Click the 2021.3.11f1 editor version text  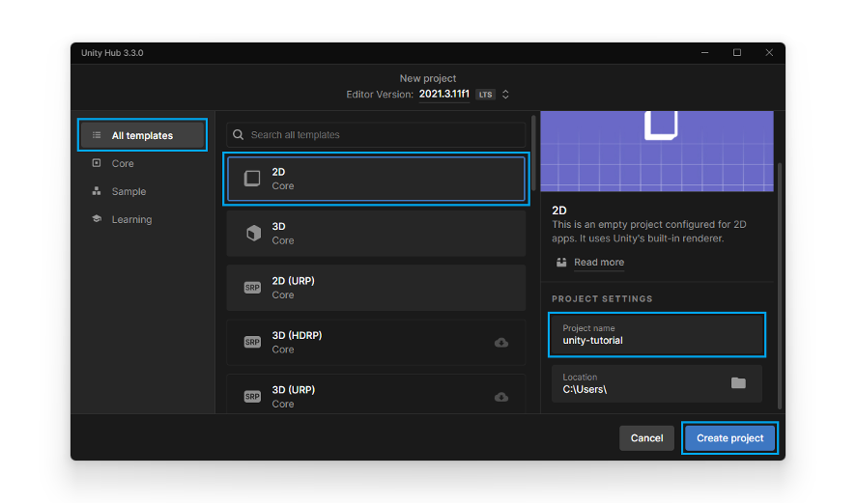[x=443, y=94]
